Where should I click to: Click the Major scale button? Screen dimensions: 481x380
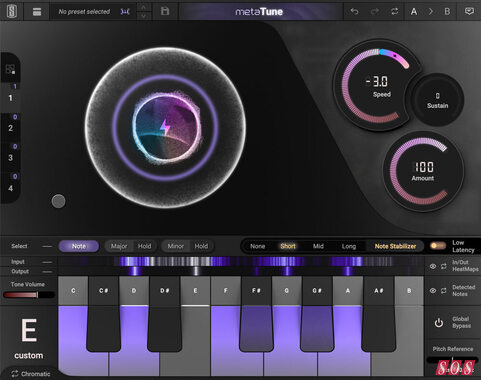click(x=119, y=246)
